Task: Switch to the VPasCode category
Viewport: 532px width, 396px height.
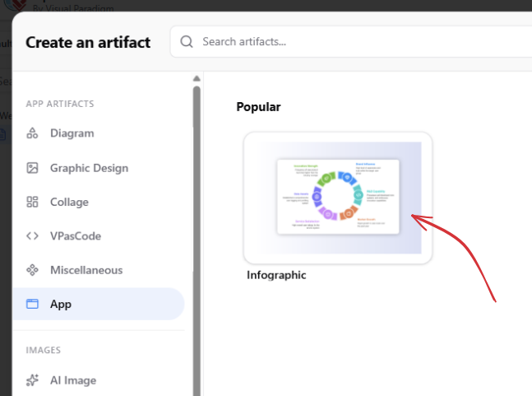Action: pos(76,236)
